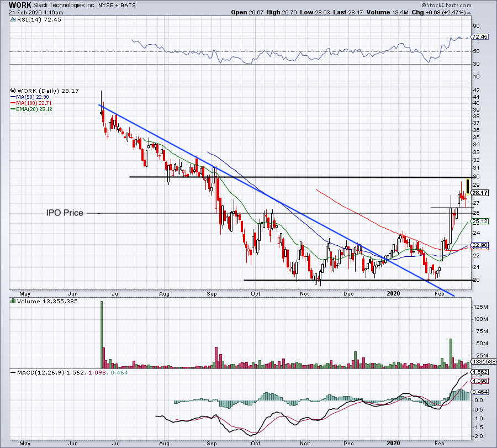This screenshot has width=497, height=448.
Task: Click the 28.17 last price axis tag
Action: tap(480, 193)
